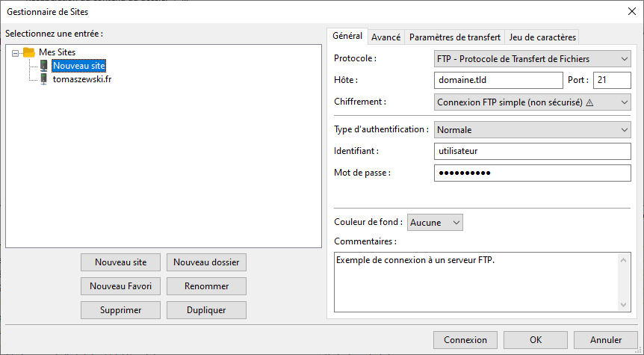Click the 'Chiffrement :' label
The image size is (644, 355).
[360, 102]
